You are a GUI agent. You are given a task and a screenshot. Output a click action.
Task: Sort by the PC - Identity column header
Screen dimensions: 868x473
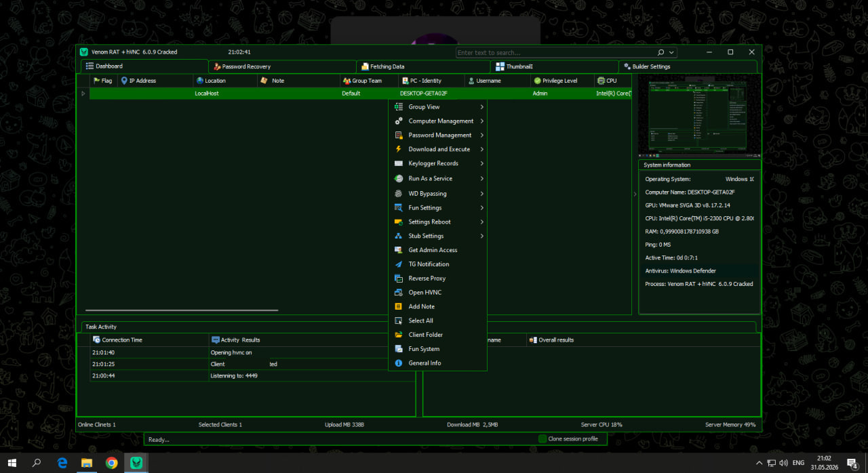tap(432, 81)
